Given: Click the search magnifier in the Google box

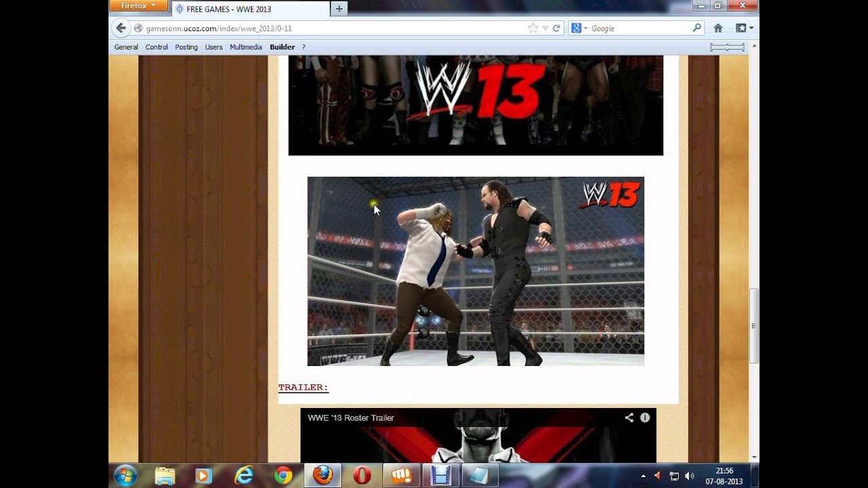Looking at the screenshot, I should 696,28.
